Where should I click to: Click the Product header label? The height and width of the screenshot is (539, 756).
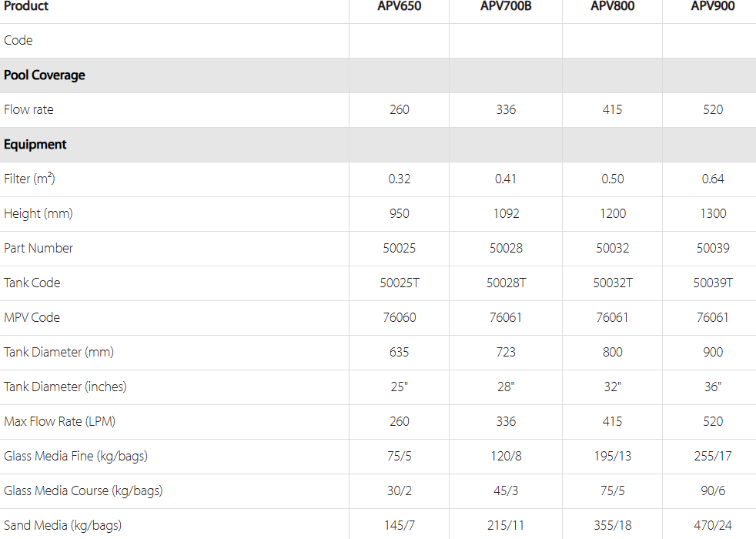(x=26, y=6)
